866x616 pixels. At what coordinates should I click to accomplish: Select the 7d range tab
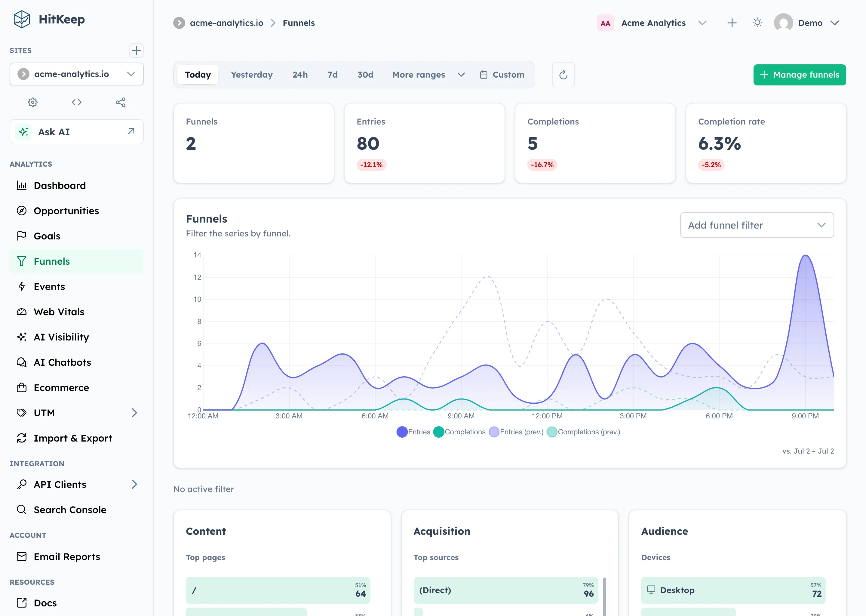click(x=333, y=75)
